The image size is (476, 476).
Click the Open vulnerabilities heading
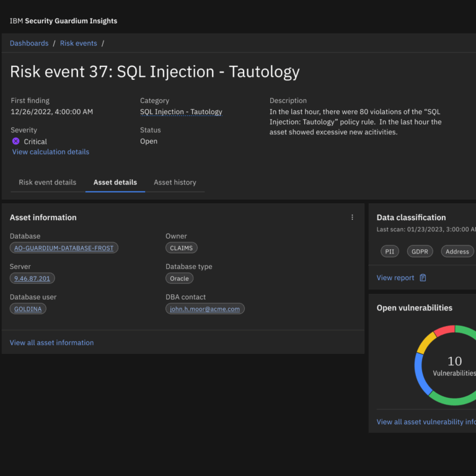click(415, 307)
